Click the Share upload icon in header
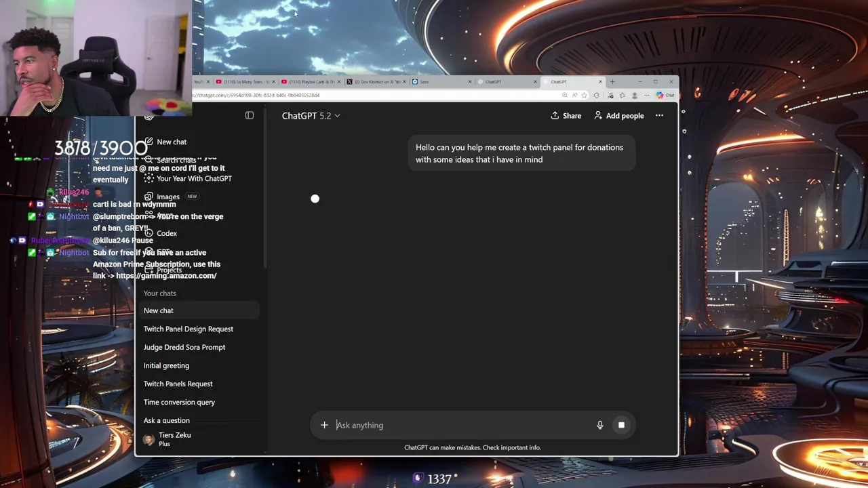This screenshot has height=488, width=868. point(555,116)
